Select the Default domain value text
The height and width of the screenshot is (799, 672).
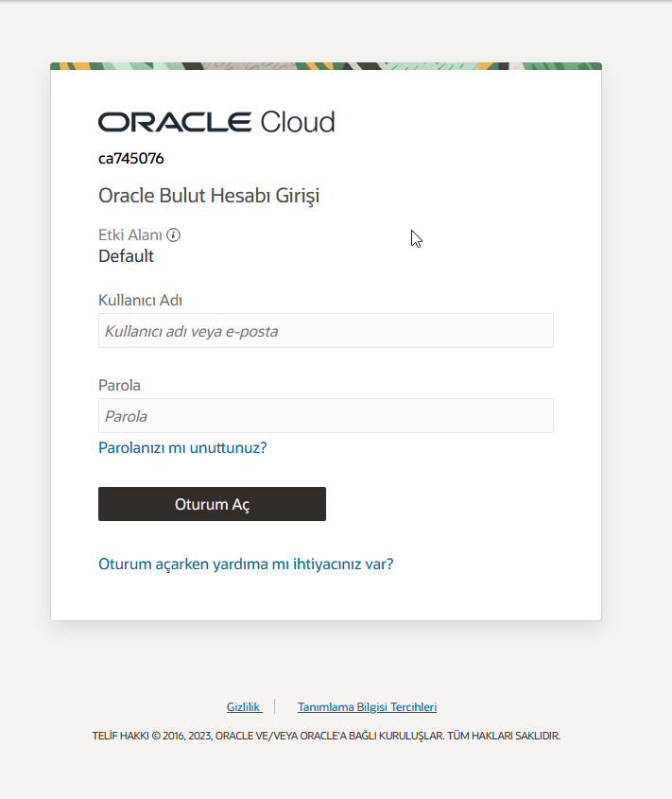(x=126, y=256)
